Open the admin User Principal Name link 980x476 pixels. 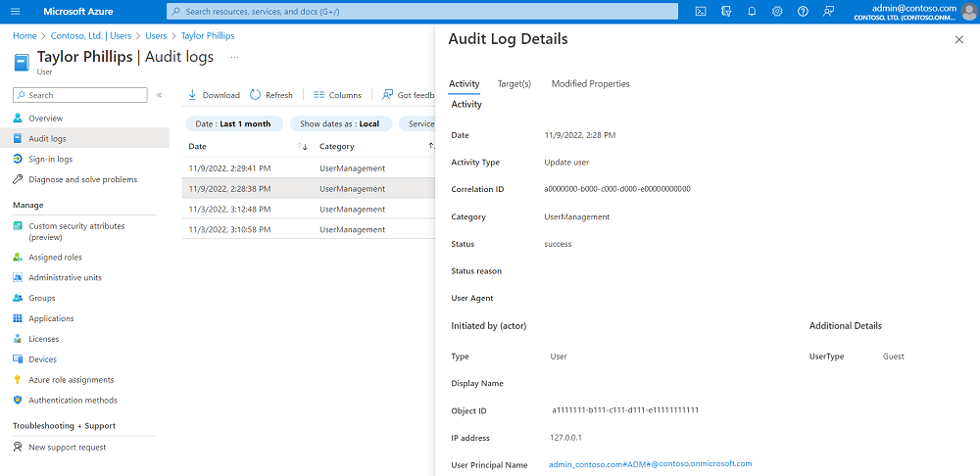click(651, 464)
